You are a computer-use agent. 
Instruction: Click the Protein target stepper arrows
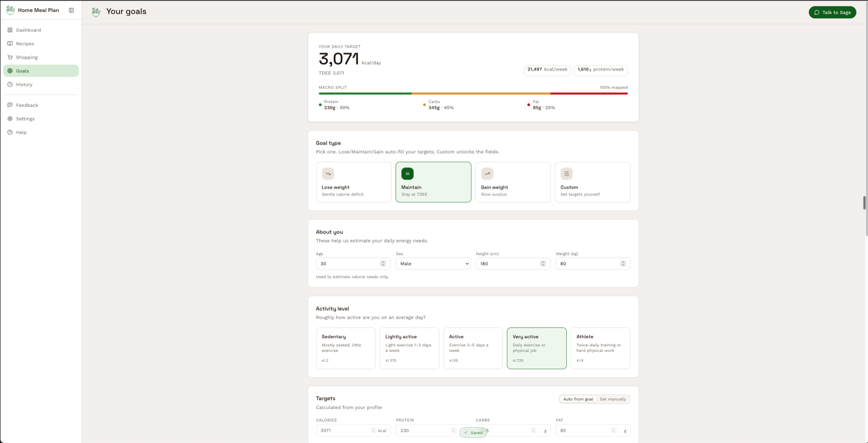454,431
